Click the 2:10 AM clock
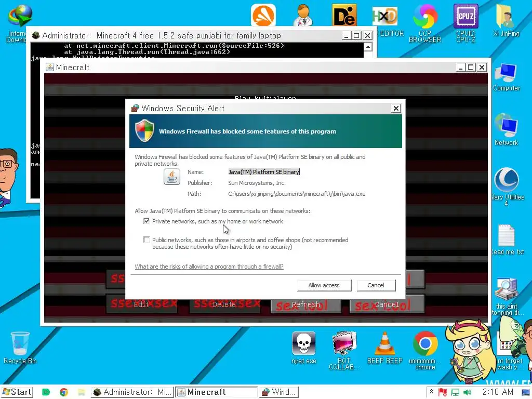Image resolution: width=532 pixels, height=399 pixels. pyautogui.click(x=498, y=392)
